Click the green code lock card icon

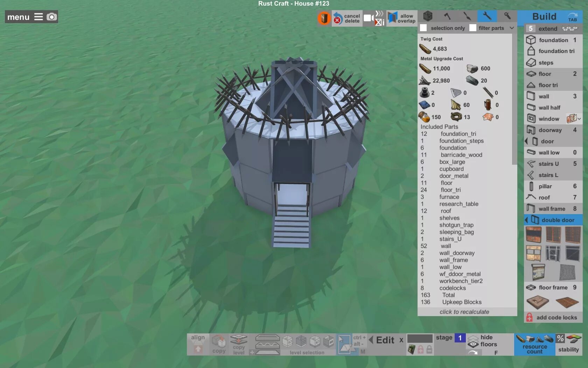click(x=412, y=349)
